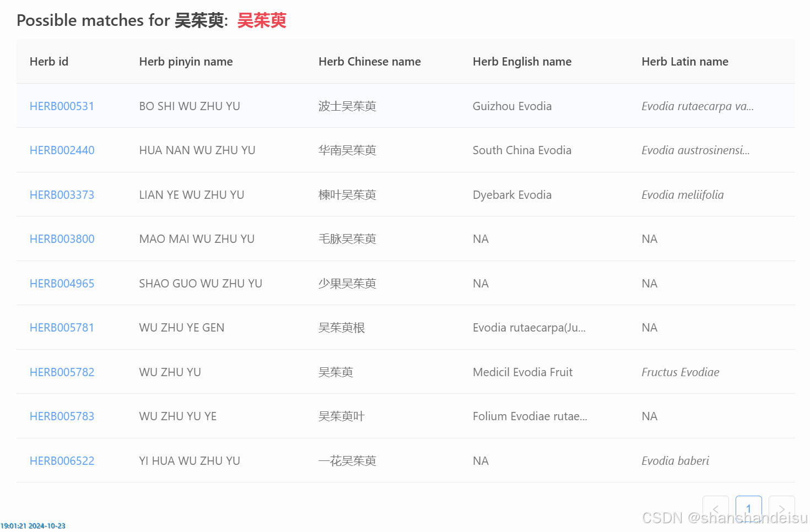Viewport: 810px width, 532px height.
Task: Select the pinyin cell LIAN YE WU ZHU YU
Action: [192, 195]
